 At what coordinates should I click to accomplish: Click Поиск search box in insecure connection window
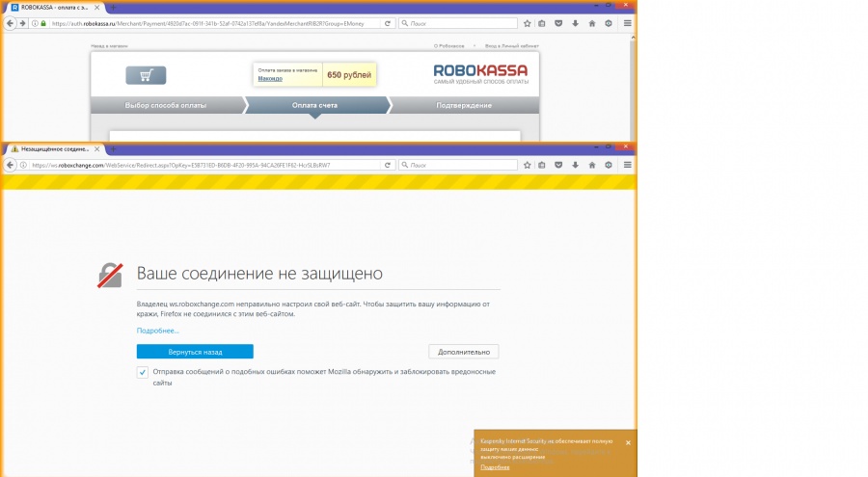458,165
